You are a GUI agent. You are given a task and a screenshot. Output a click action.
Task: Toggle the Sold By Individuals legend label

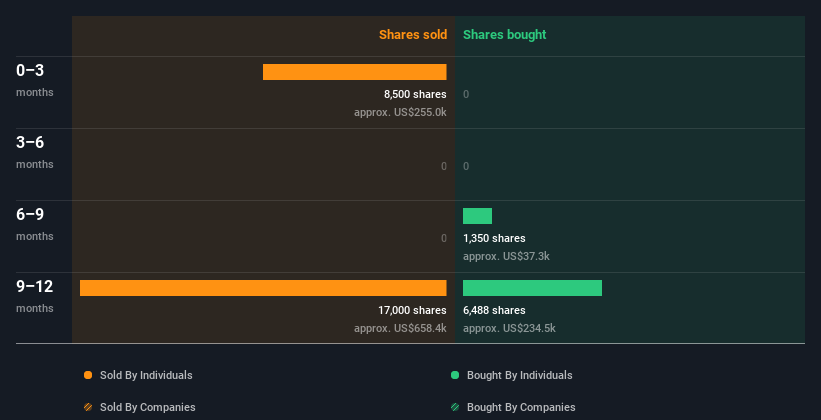pos(146,375)
